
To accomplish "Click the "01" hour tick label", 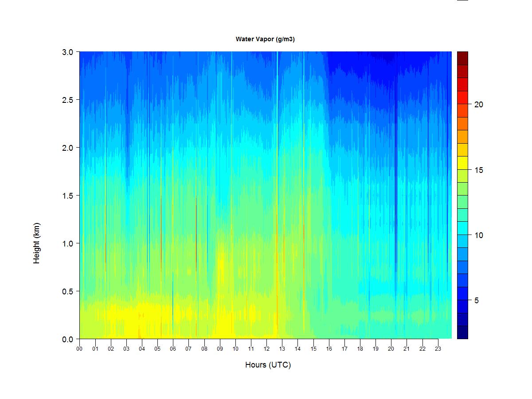I will [95, 349].
